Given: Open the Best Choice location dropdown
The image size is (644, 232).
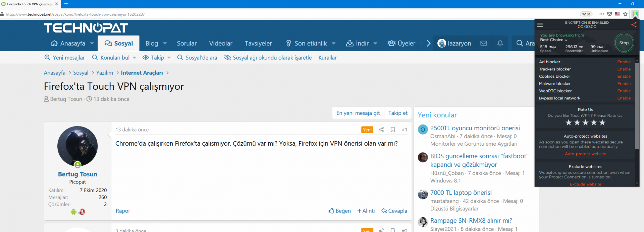Looking at the screenshot, I should point(553,40).
